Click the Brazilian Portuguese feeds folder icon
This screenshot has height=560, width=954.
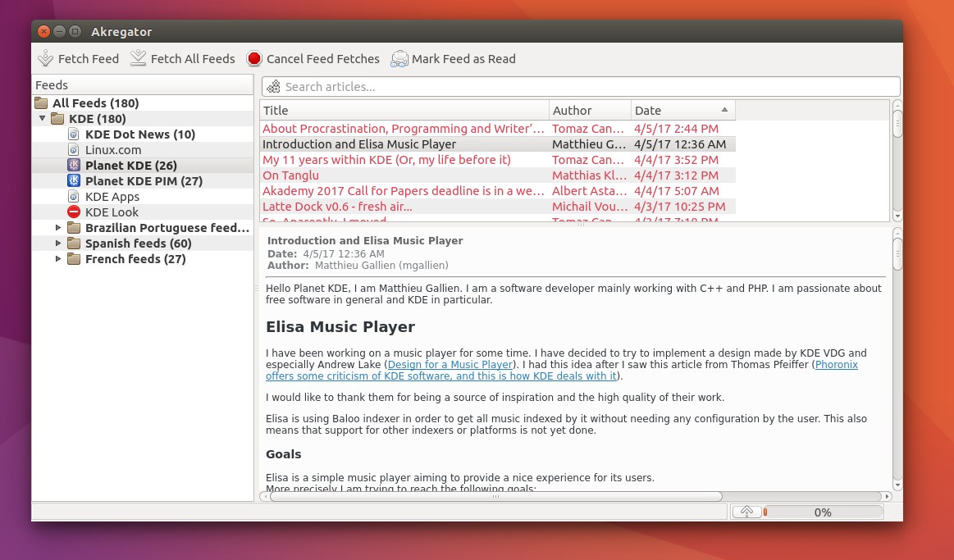point(74,227)
